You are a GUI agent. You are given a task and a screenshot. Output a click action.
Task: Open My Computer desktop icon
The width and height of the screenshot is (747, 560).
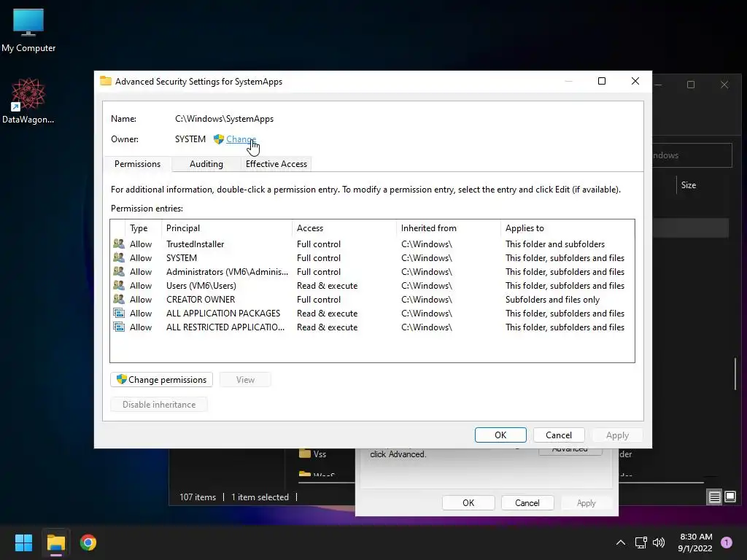click(x=28, y=30)
